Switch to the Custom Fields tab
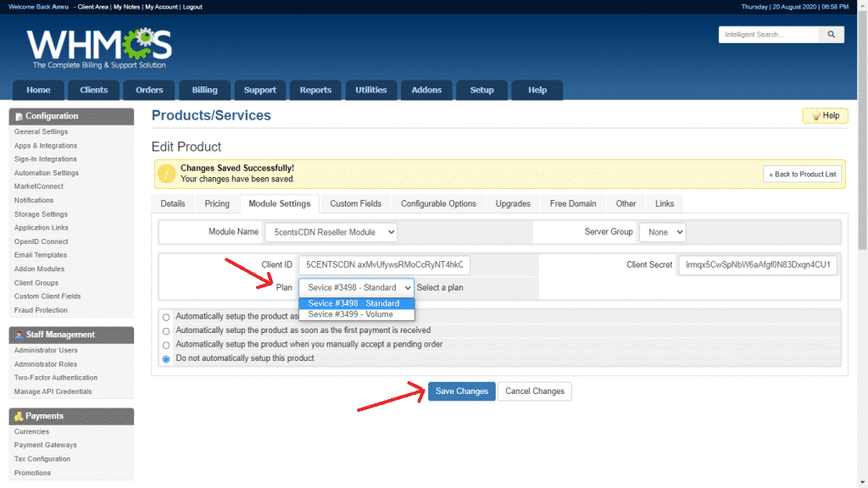Viewport: 868px width, 488px height. [x=356, y=203]
